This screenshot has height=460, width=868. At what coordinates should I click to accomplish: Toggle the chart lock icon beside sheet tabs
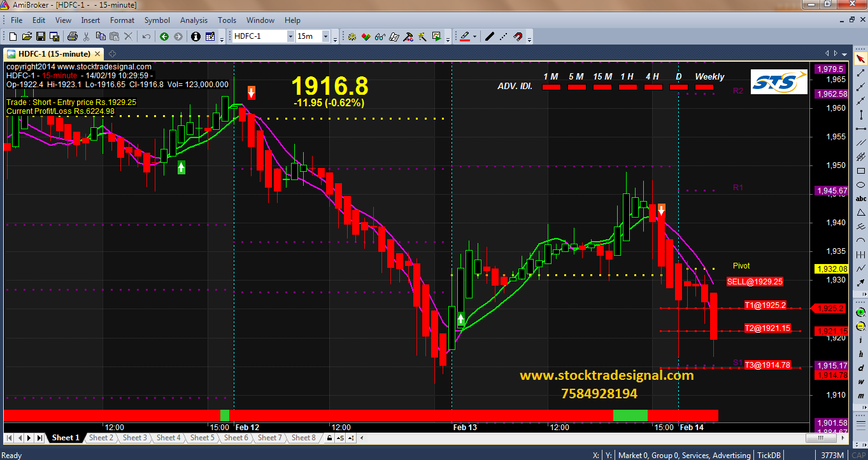pos(329,438)
